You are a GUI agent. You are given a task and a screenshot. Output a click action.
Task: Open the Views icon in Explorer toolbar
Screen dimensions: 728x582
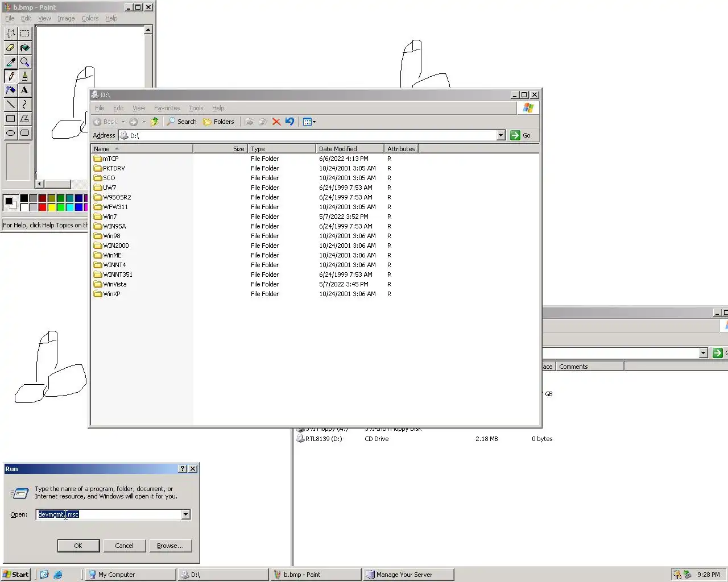pyautogui.click(x=309, y=122)
